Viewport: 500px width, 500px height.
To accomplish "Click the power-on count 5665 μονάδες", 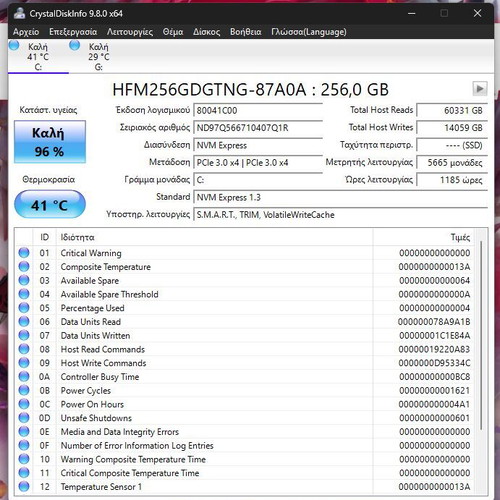I will tap(452, 163).
